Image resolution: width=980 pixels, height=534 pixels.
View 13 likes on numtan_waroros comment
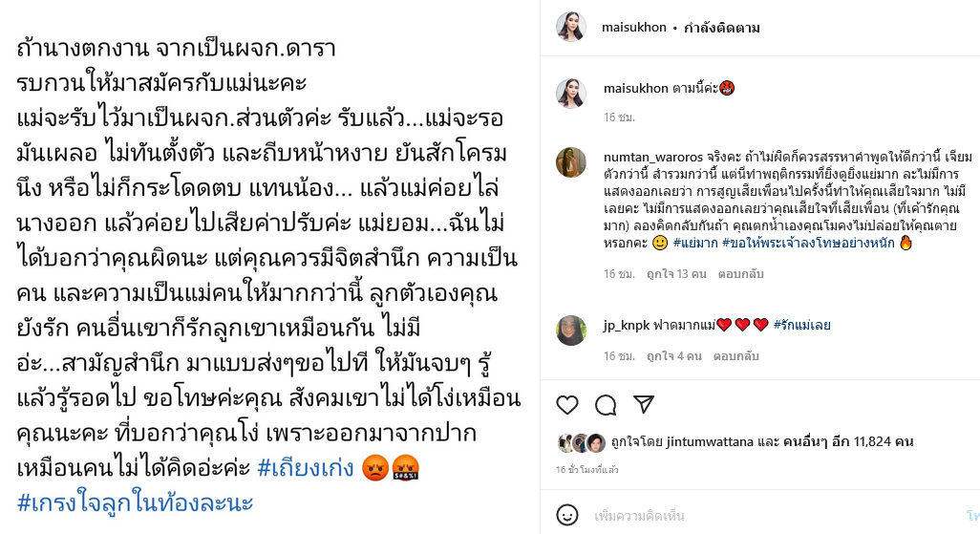676,274
